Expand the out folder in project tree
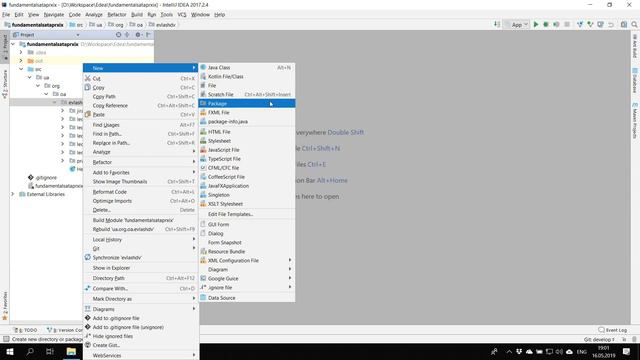 (21, 61)
